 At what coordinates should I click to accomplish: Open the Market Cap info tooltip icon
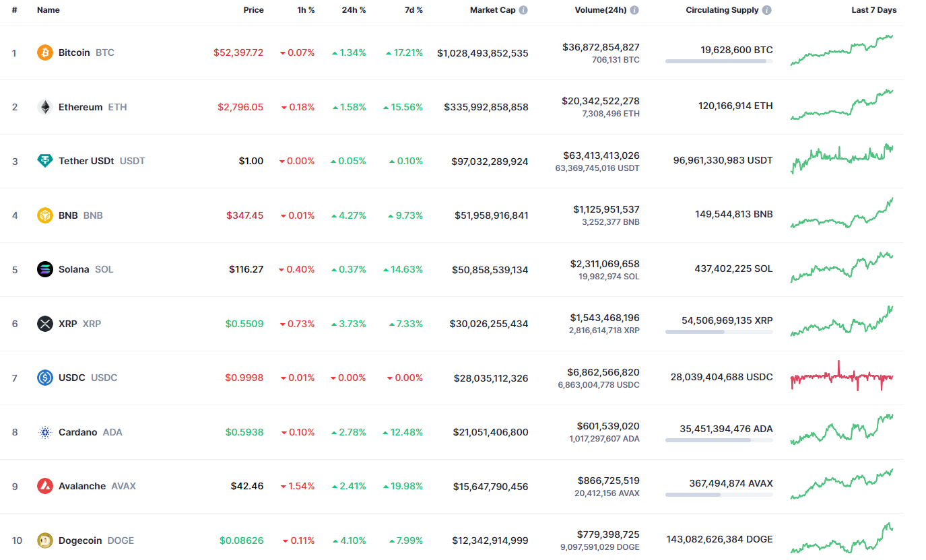click(x=523, y=10)
